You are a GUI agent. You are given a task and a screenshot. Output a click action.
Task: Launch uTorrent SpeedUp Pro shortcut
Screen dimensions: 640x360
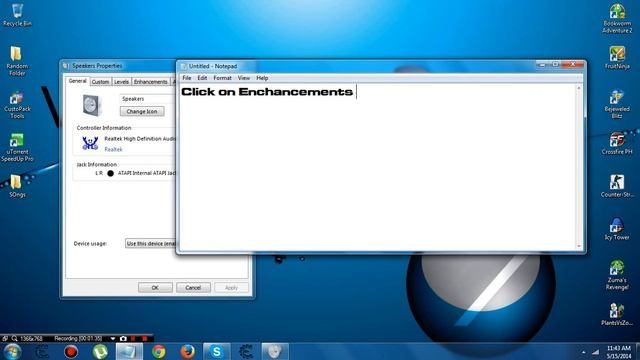[17, 148]
